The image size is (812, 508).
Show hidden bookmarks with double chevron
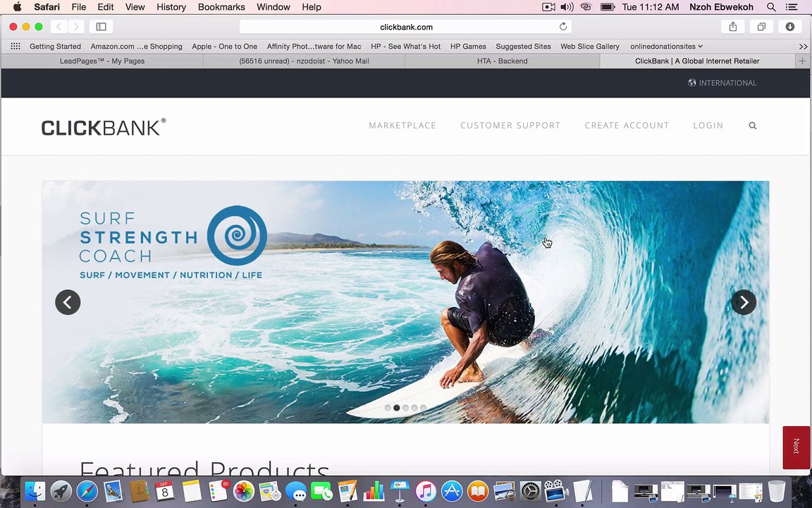pos(804,47)
